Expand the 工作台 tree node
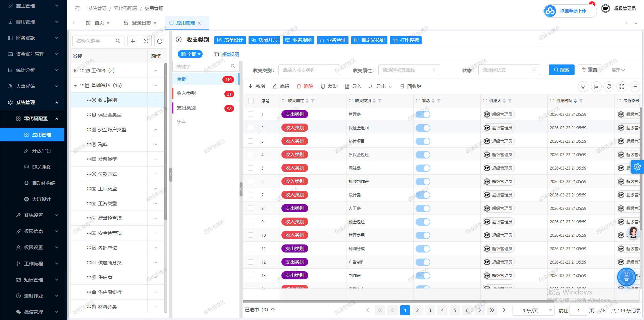The image size is (644, 320). pos(75,71)
